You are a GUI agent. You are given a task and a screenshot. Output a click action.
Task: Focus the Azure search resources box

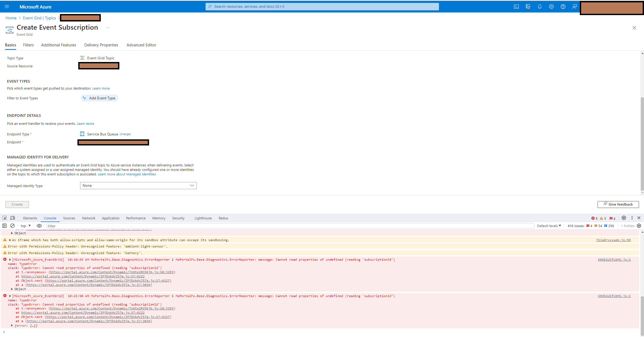coord(322,7)
